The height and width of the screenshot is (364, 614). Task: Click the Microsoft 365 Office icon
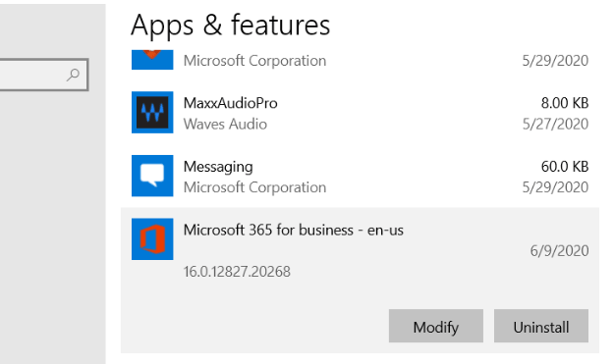pos(152,238)
